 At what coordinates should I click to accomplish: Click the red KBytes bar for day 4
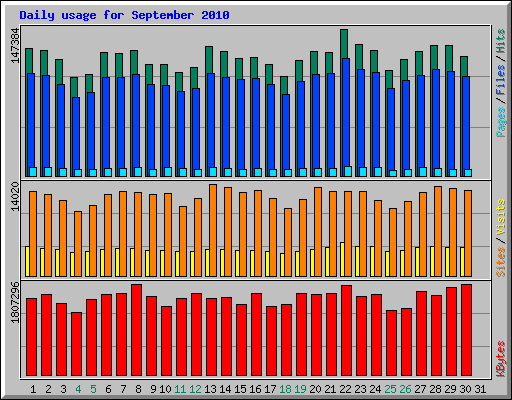(x=77, y=344)
